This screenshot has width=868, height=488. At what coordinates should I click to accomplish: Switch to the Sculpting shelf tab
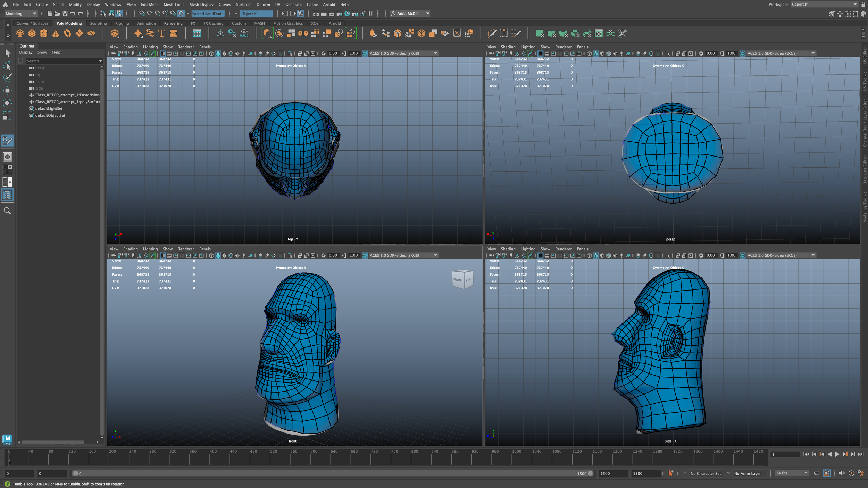pos(98,23)
